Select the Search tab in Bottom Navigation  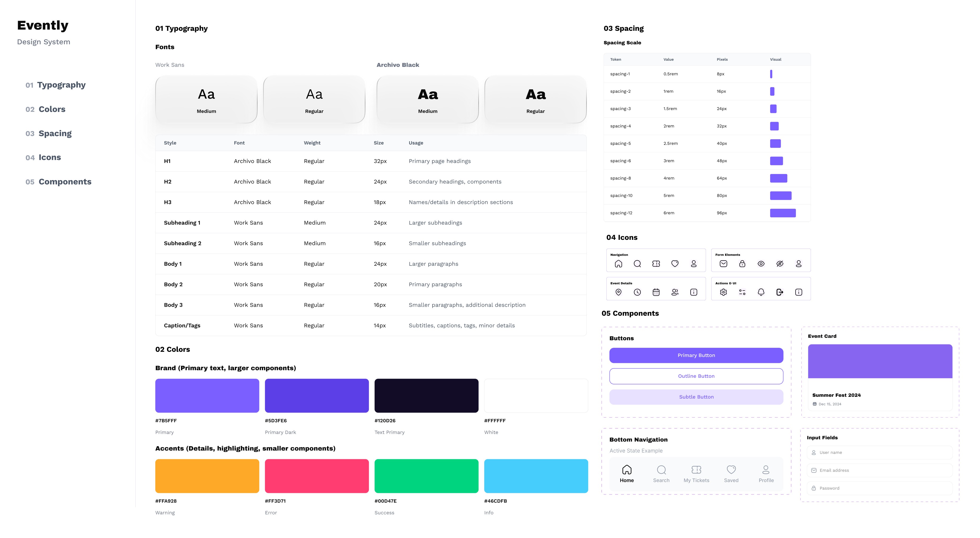pos(661,474)
